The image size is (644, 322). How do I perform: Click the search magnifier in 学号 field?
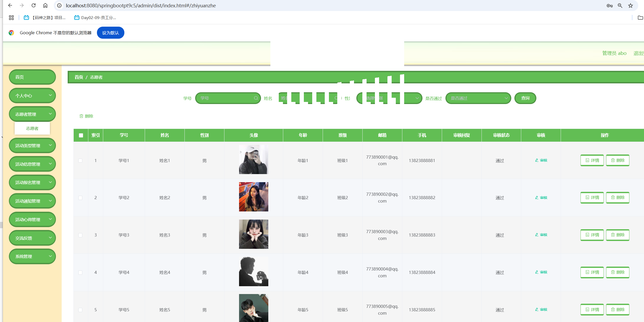[x=256, y=98]
